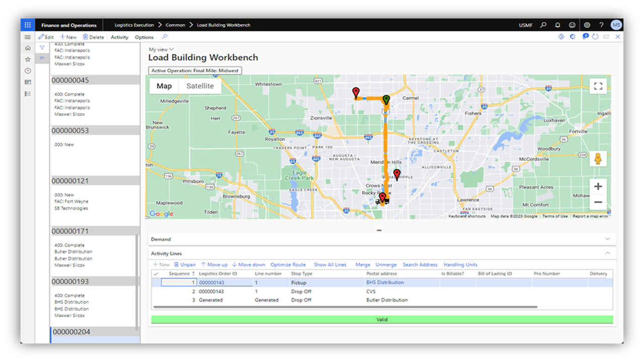Toggle select-all checkmark in grid header
The height and width of the screenshot is (362, 644).
click(x=156, y=274)
